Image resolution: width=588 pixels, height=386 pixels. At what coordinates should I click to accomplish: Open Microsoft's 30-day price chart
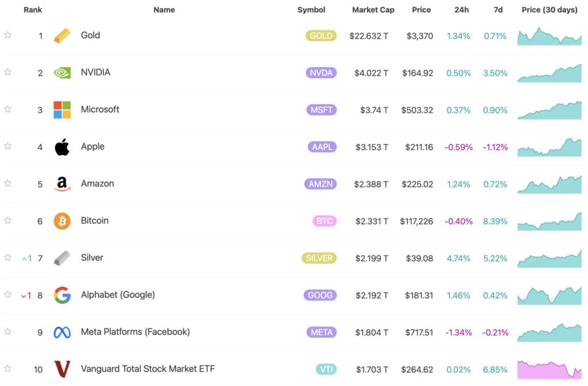pyautogui.click(x=550, y=110)
